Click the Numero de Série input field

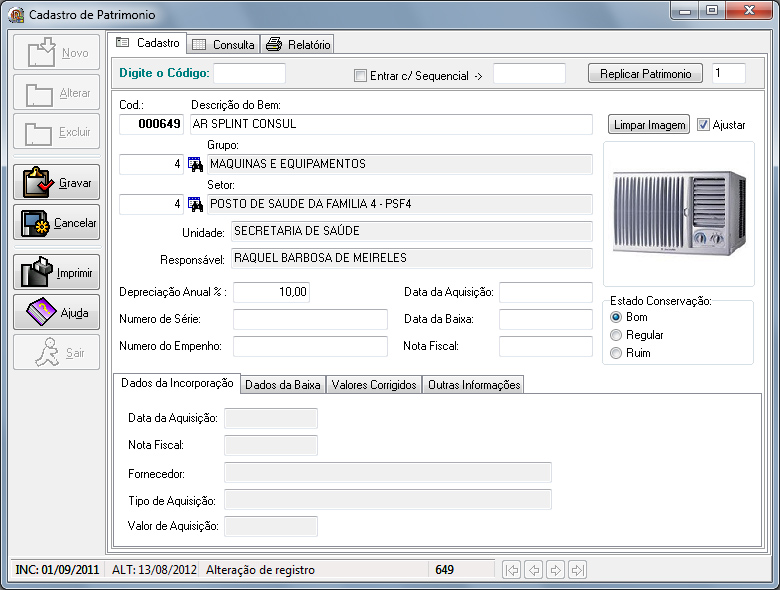pyautogui.click(x=310, y=319)
